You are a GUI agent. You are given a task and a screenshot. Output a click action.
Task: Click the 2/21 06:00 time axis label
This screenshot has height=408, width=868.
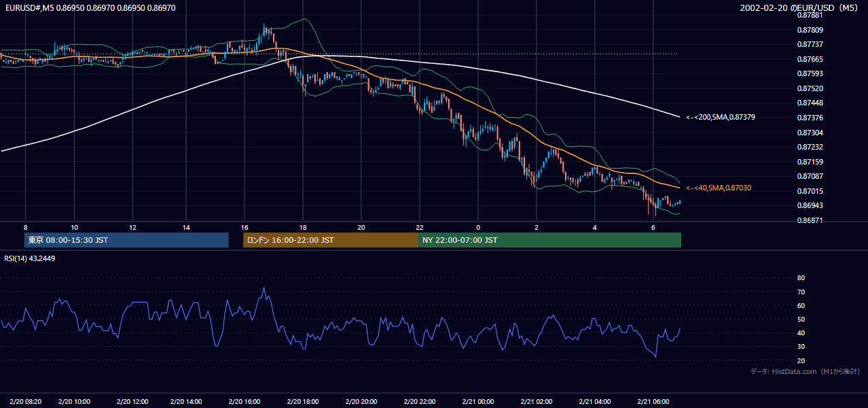tap(653, 401)
